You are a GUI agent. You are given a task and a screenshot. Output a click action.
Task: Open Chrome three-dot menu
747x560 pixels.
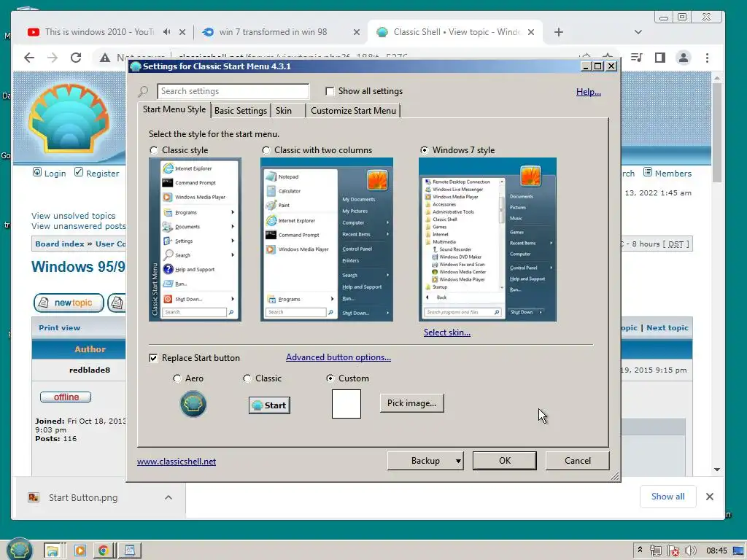[x=707, y=58]
